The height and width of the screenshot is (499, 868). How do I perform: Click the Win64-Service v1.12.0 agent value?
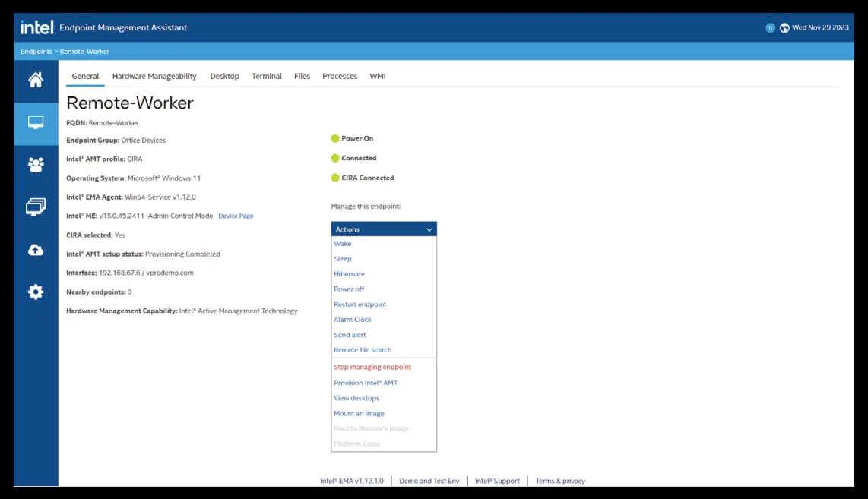click(160, 197)
